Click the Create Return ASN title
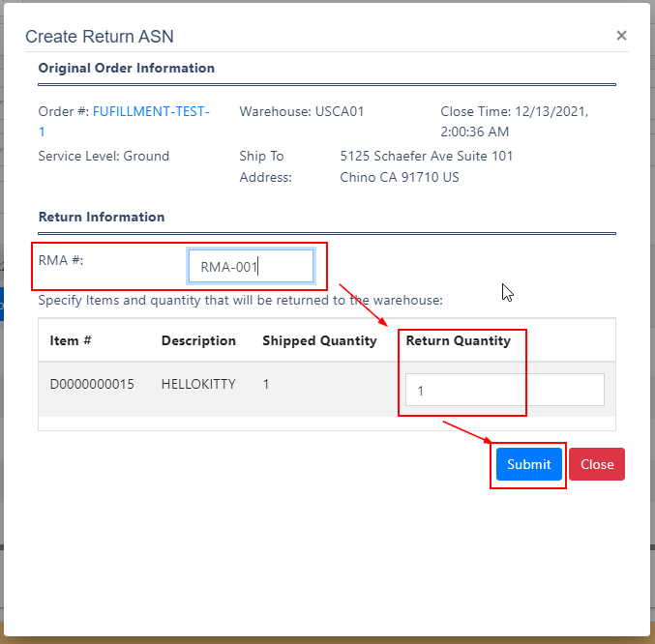This screenshot has width=655, height=644. [x=100, y=37]
